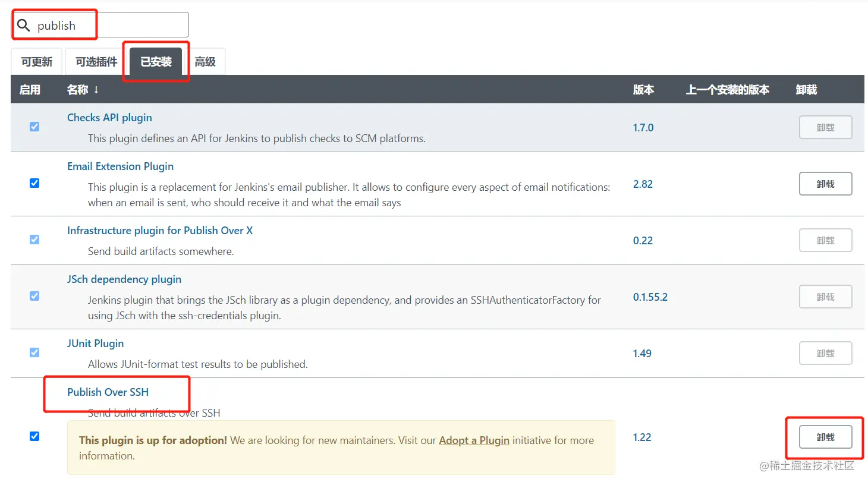Click the Checks API plugin link
This screenshot has width=868, height=485.
[x=109, y=118]
